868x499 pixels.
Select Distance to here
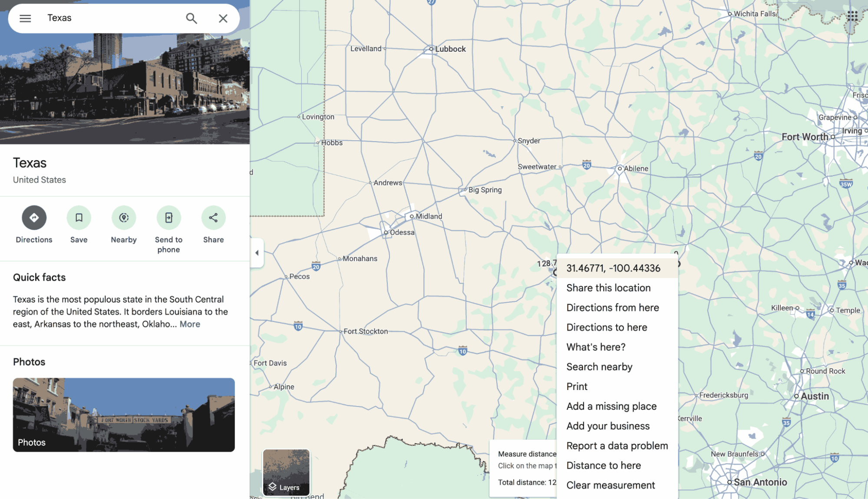(x=617, y=466)
